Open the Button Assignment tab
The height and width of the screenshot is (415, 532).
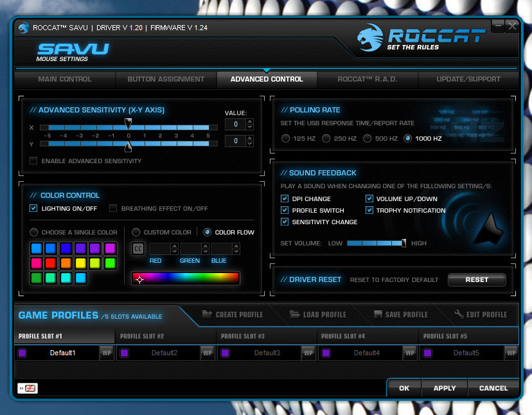pos(166,79)
